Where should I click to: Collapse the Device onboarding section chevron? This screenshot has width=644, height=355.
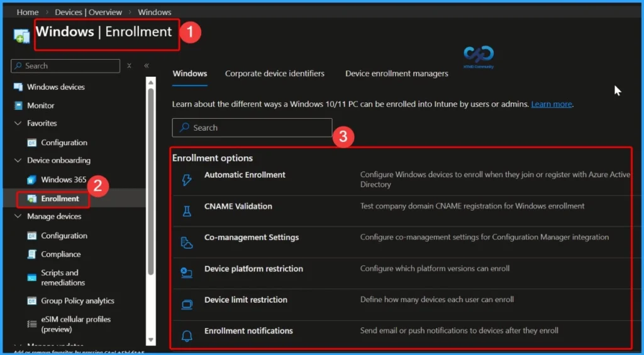pos(18,160)
